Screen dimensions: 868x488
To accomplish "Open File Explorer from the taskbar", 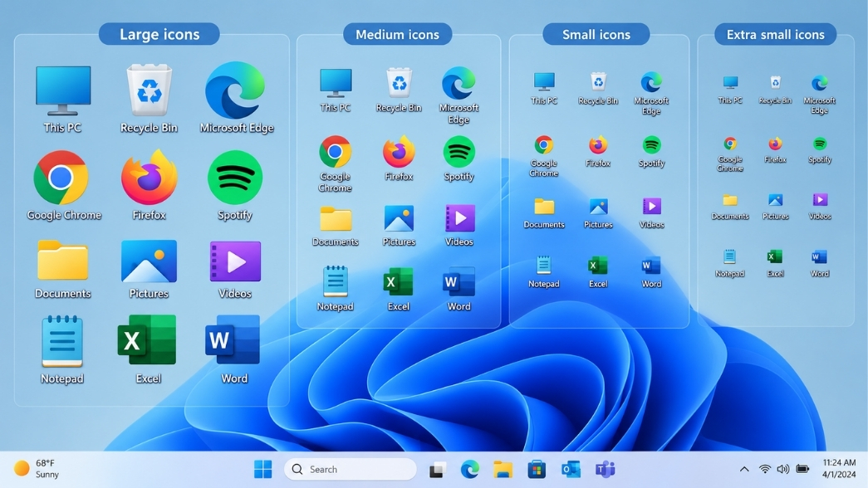I will point(503,470).
